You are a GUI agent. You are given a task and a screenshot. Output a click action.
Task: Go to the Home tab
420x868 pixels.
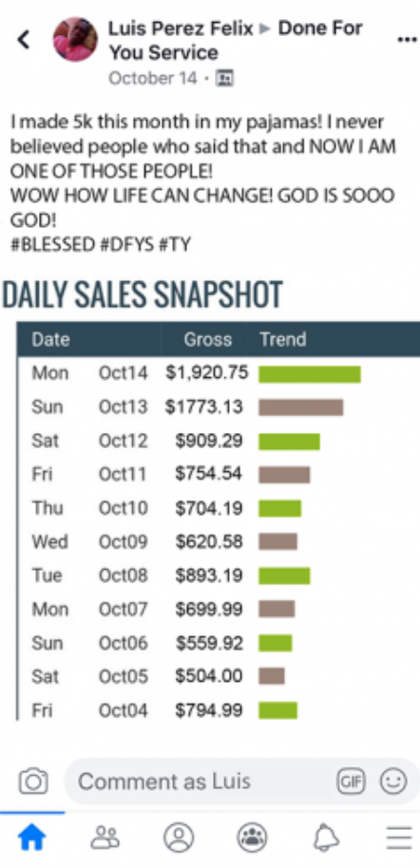coord(31,837)
